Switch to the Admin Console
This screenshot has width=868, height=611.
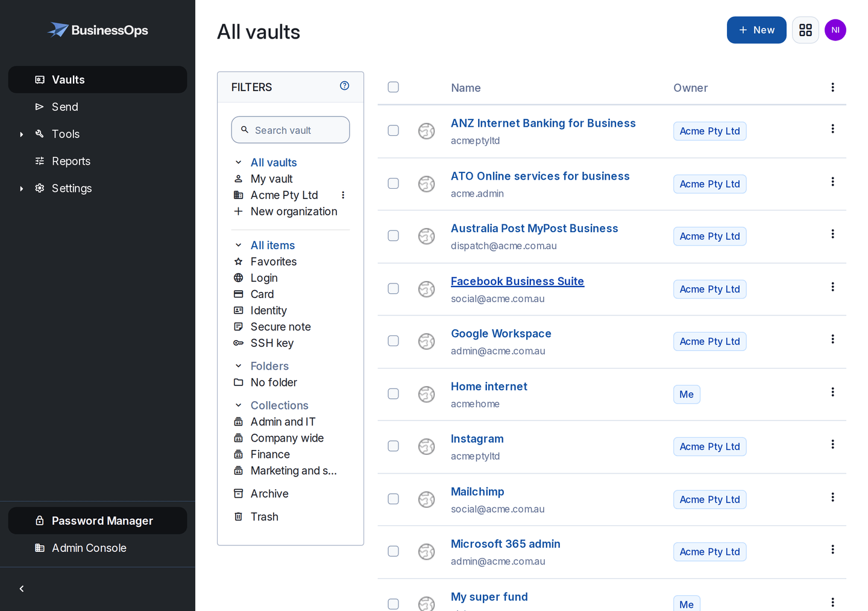point(98,548)
